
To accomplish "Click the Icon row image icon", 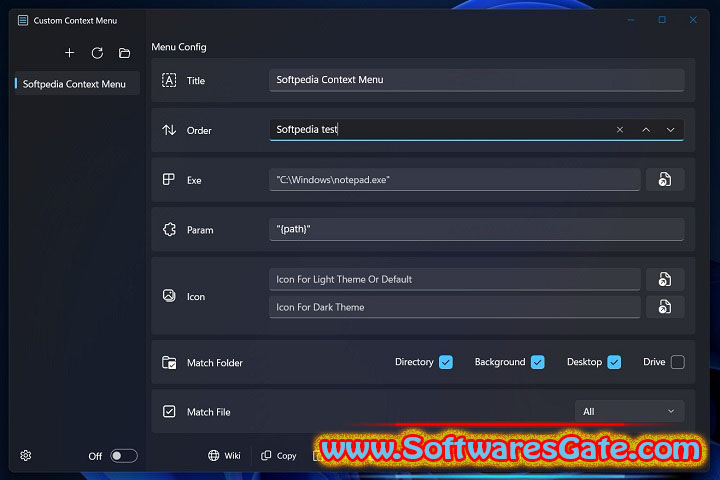I will click(x=169, y=296).
